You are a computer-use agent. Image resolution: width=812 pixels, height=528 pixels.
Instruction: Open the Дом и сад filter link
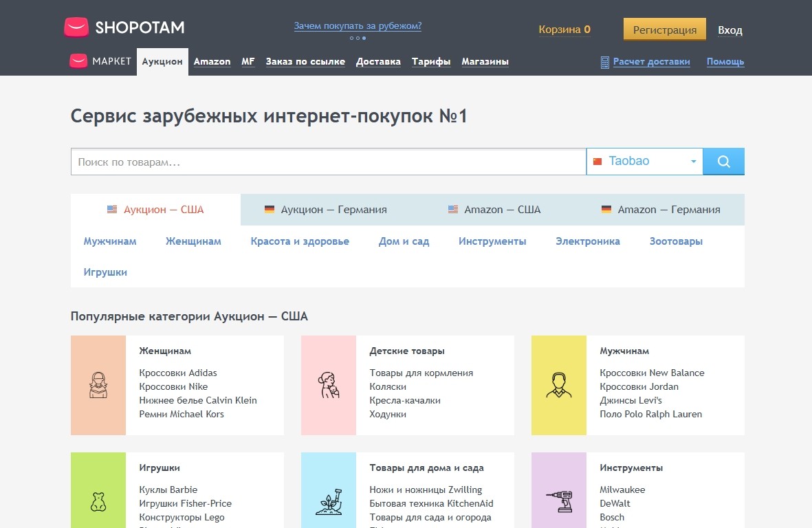click(404, 241)
